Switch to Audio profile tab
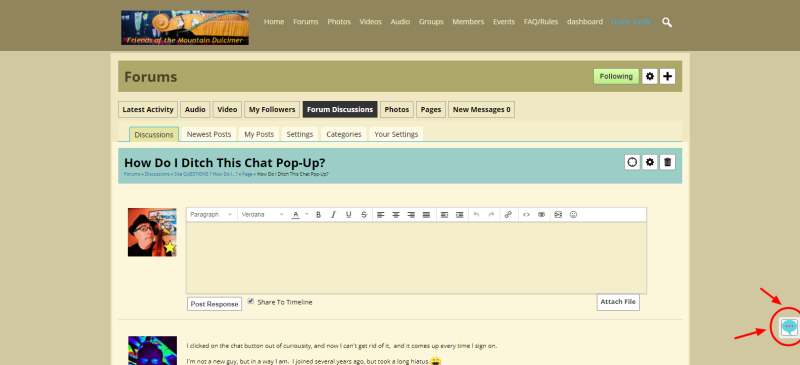Viewport: 800px width, 365px height. 195,109
